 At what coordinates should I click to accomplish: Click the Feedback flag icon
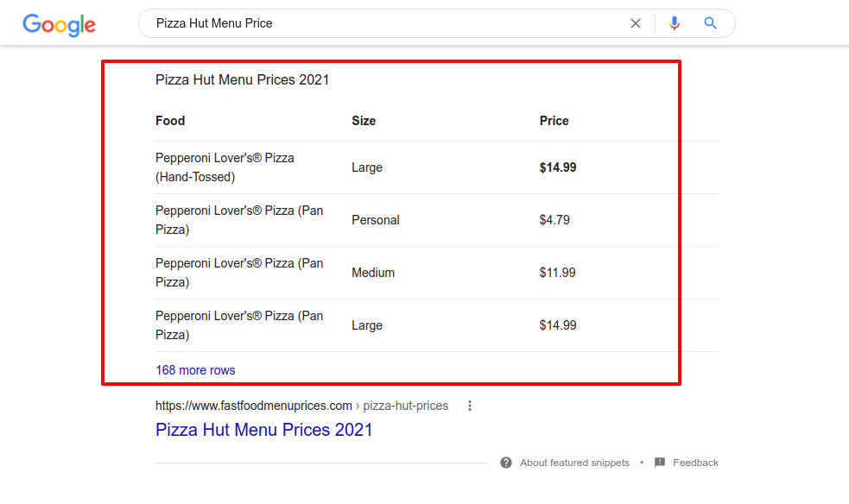[x=660, y=463]
